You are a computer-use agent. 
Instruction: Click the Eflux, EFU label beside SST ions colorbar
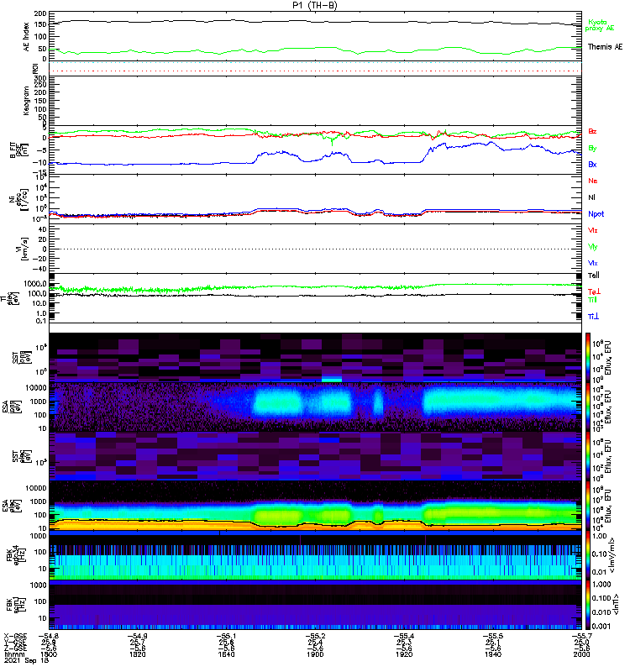click(608, 358)
